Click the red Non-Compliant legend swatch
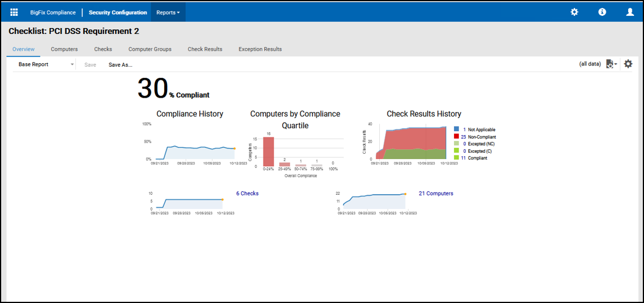Image resolution: width=644 pixels, height=303 pixels. point(456,136)
